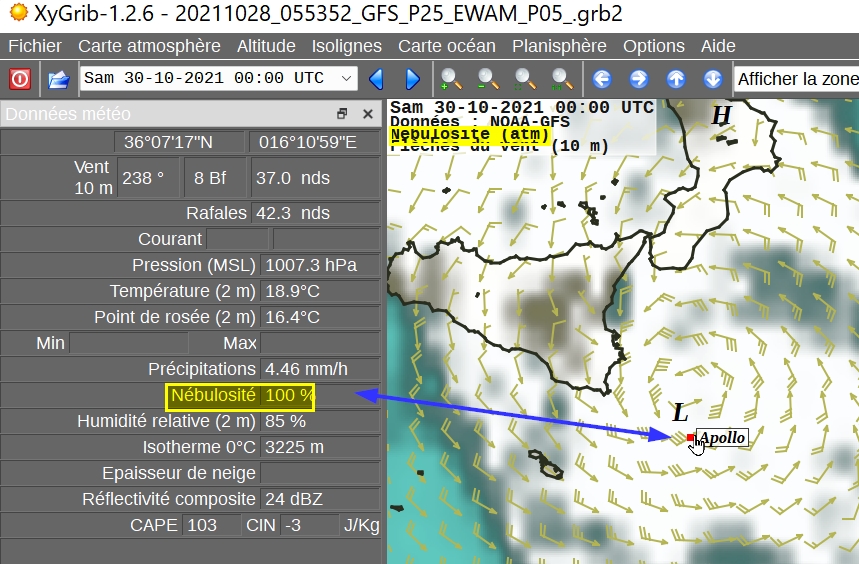Pan the map right with arrow icon
859x564 pixels.
(639, 79)
